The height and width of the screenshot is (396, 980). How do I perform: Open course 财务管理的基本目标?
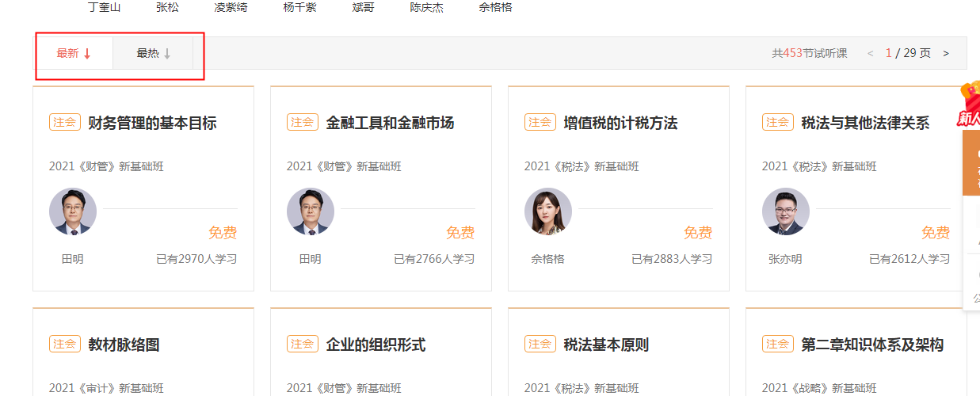pyautogui.click(x=152, y=123)
